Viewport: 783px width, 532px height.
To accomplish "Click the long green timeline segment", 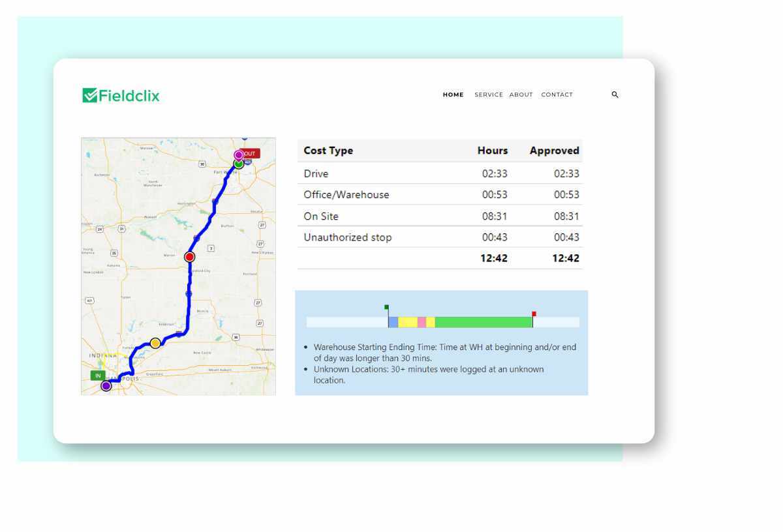I will [484, 322].
